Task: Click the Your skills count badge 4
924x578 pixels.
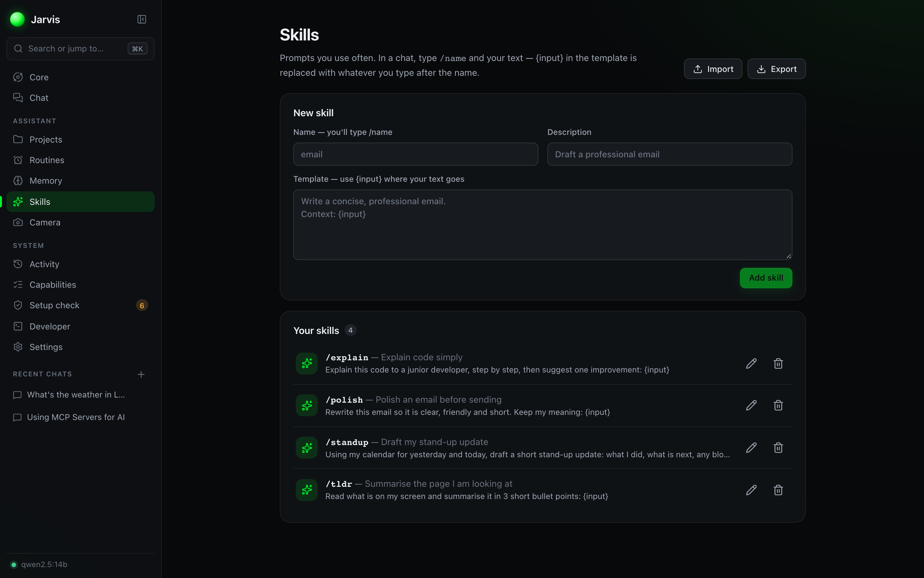Action: point(350,330)
